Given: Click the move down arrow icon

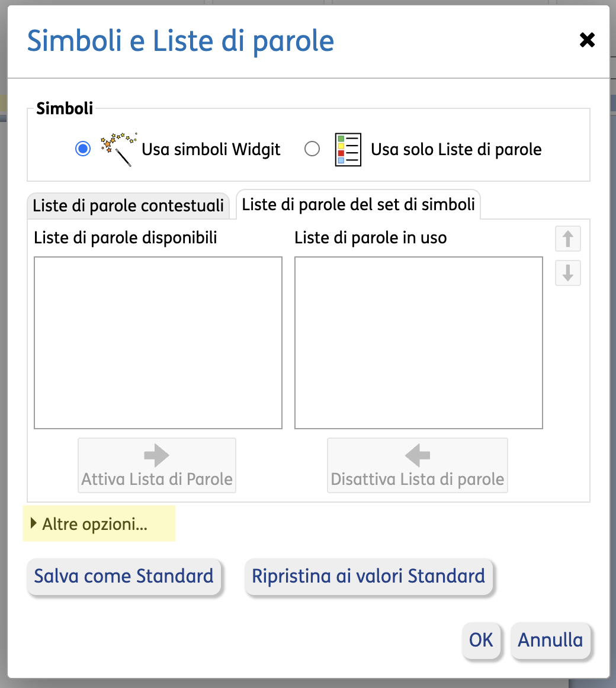Looking at the screenshot, I should point(567,273).
